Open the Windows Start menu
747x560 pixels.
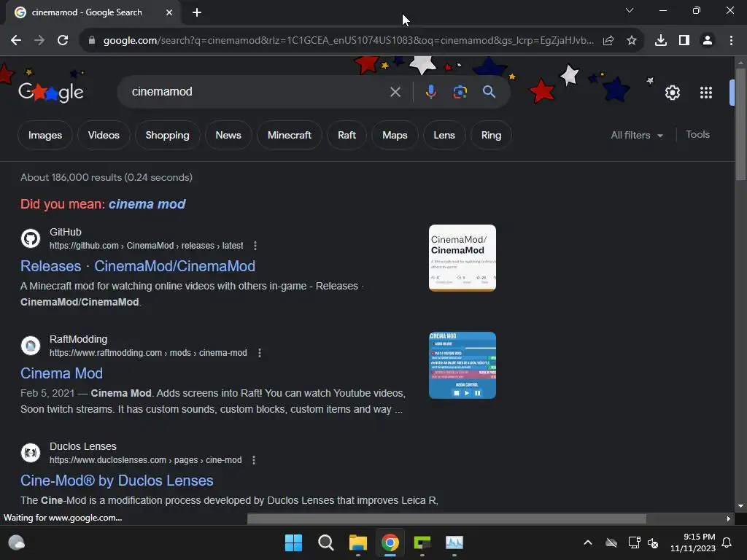tap(293, 542)
